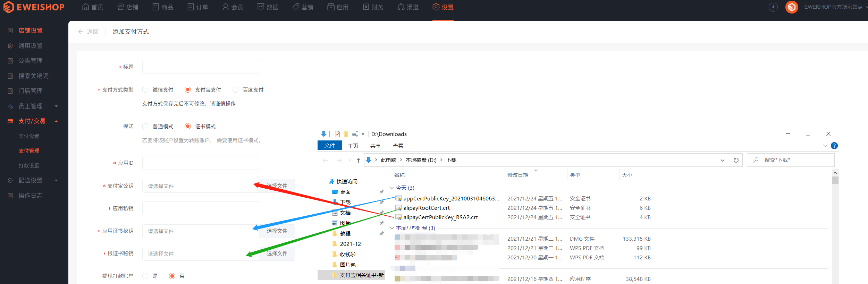The image size is (868, 284).
Task: Select alipayRootCert.crt file
Action: pyautogui.click(x=427, y=208)
